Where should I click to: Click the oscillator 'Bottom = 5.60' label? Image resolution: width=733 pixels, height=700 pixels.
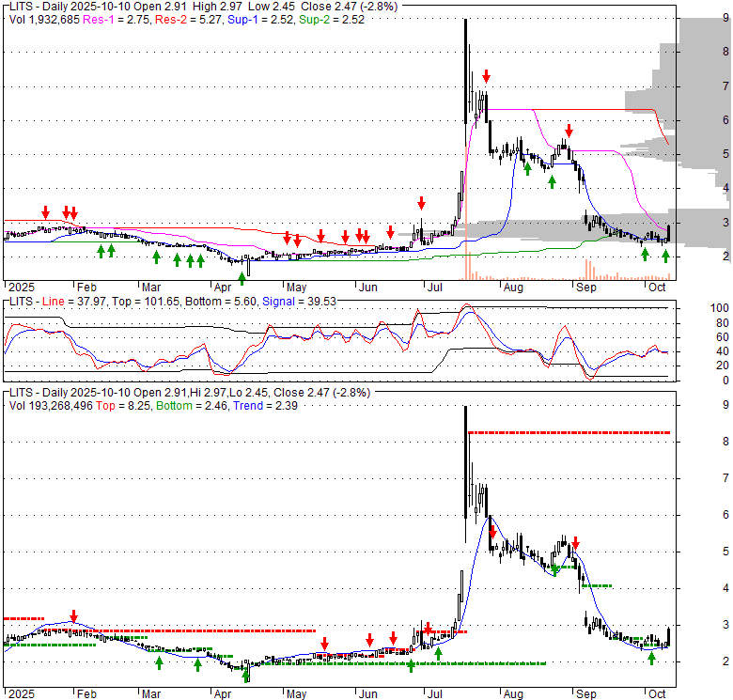[x=221, y=302]
